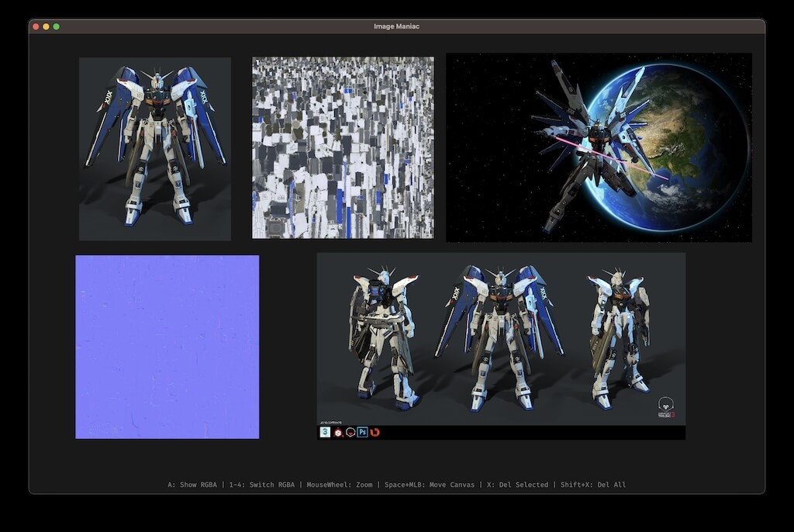Click the 'Space+MLB: Move Canvas' hint text
Viewport: 794px width, 532px height.
pyautogui.click(x=430, y=485)
